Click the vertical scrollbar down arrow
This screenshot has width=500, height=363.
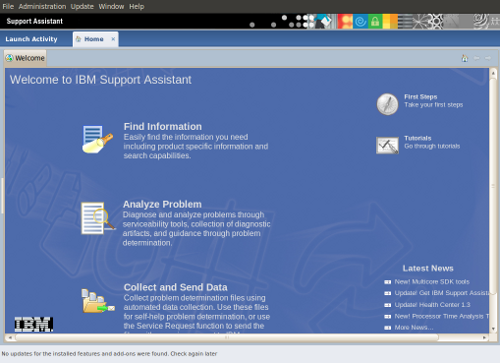493,329
